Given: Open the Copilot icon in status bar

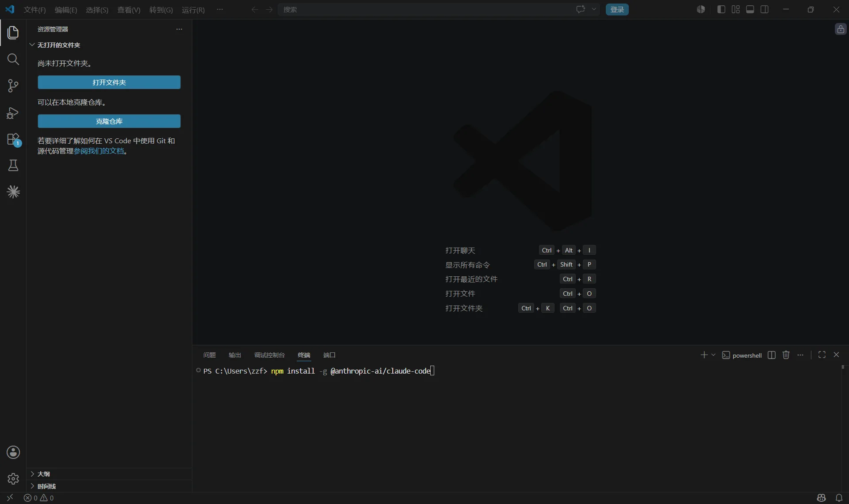Looking at the screenshot, I should (x=821, y=498).
